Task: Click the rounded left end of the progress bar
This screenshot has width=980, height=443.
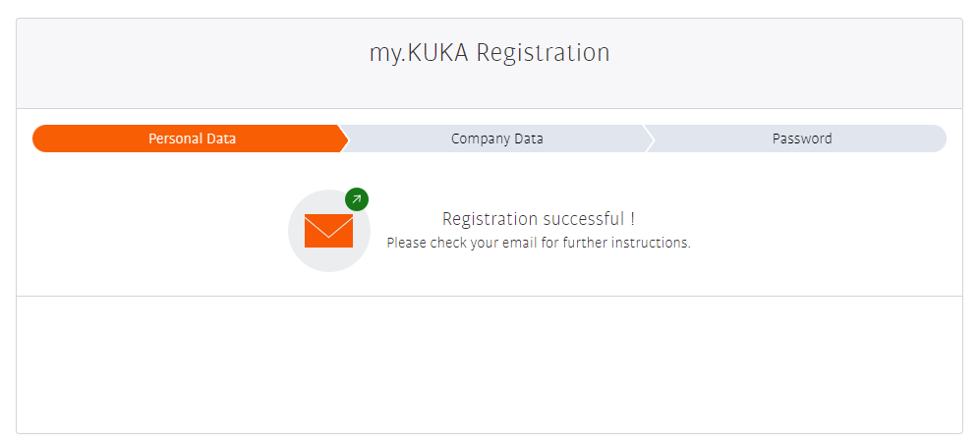Action: [41, 138]
